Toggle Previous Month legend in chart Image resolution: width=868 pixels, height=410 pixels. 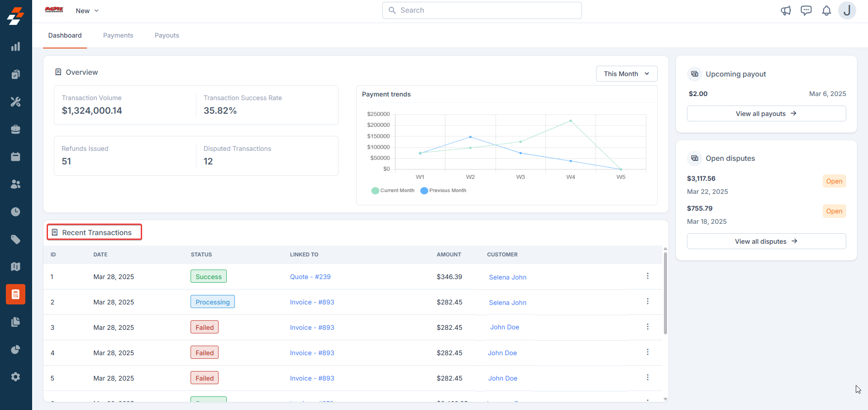click(x=443, y=190)
